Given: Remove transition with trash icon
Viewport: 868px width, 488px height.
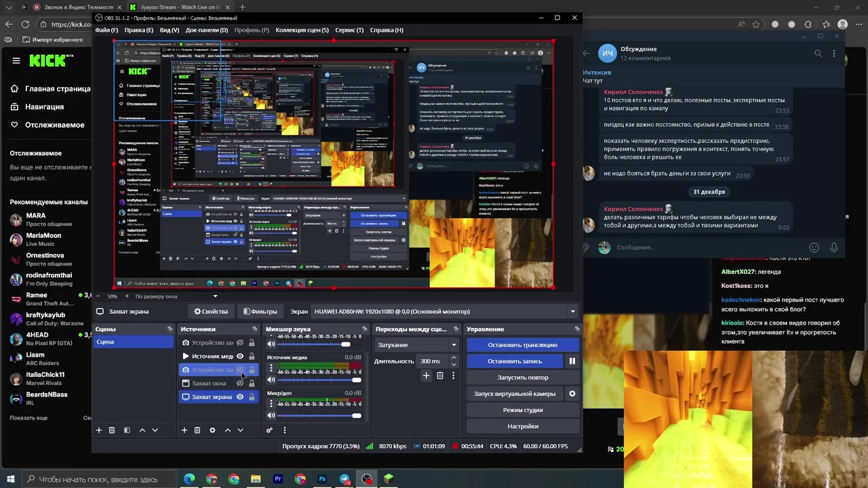Looking at the screenshot, I should 439,375.
